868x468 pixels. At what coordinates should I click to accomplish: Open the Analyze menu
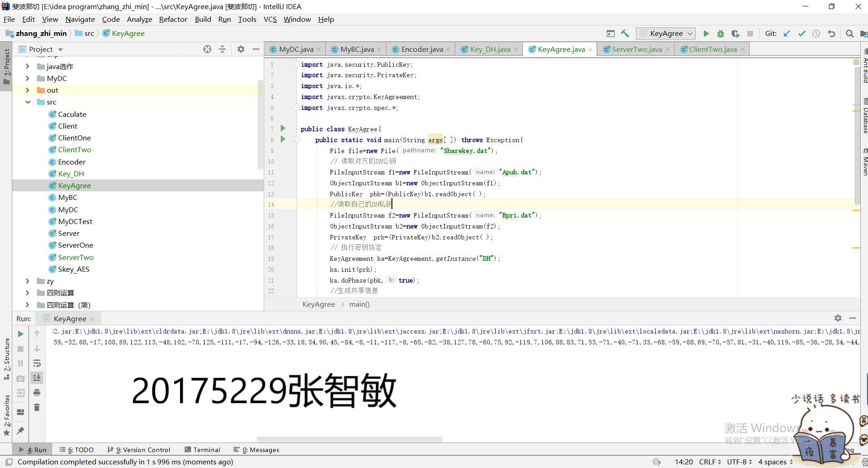[x=140, y=19]
